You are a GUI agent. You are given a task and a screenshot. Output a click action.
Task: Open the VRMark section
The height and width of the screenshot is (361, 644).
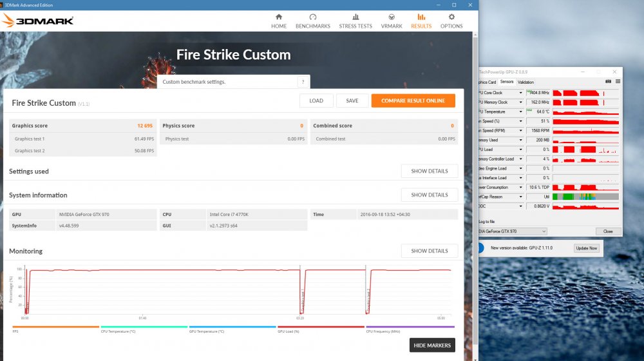(x=392, y=21)
